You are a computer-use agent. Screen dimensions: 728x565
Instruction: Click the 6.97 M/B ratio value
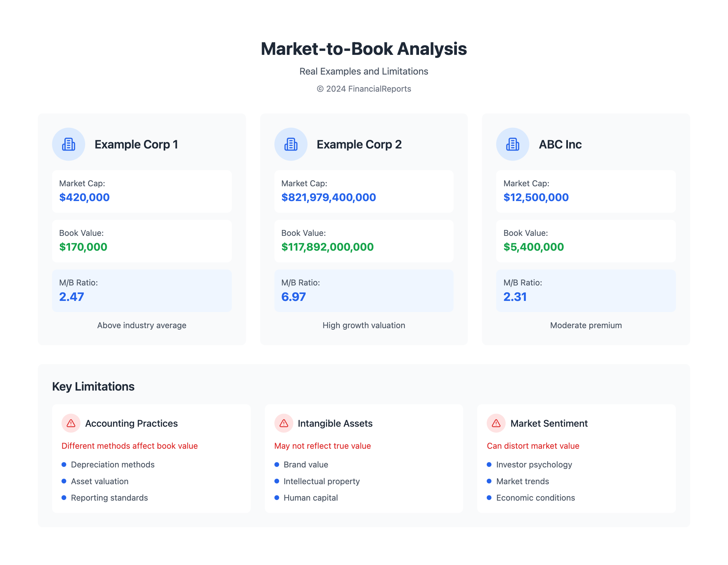point(293,297)
